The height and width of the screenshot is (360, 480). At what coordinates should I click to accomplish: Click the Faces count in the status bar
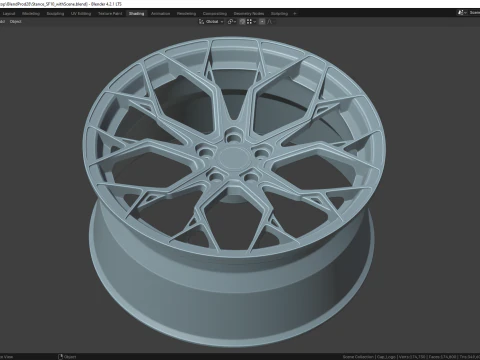coord(443,357)
